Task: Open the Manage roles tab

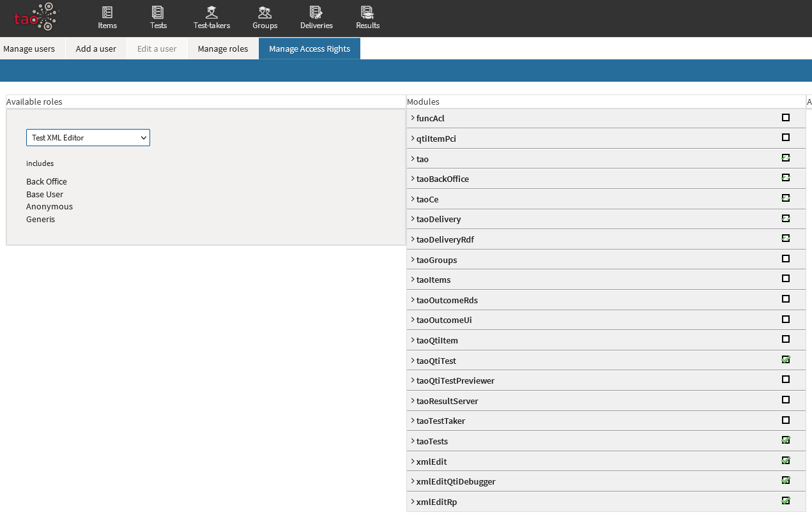Action: click(222, 48)
